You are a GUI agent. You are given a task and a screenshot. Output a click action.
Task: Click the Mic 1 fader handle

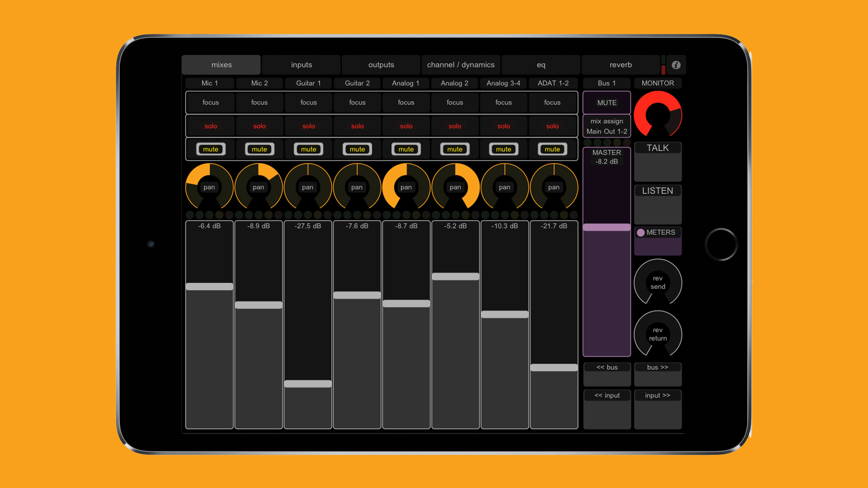[209, 287]
